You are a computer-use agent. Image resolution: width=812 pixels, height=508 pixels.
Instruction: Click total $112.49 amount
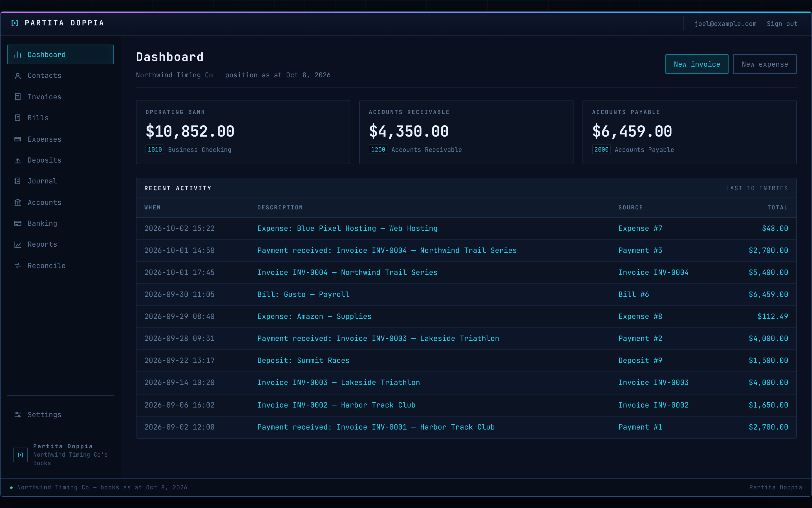click(773, 316)
